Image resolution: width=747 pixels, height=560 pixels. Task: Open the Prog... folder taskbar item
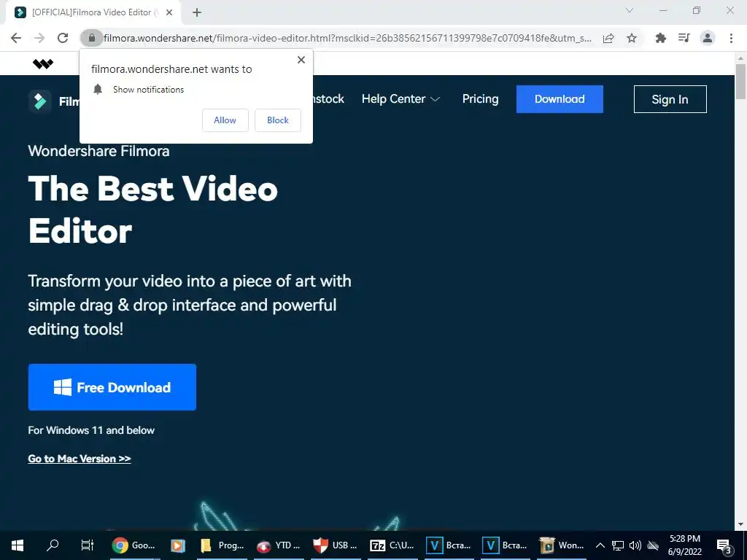tap(222, 545)
